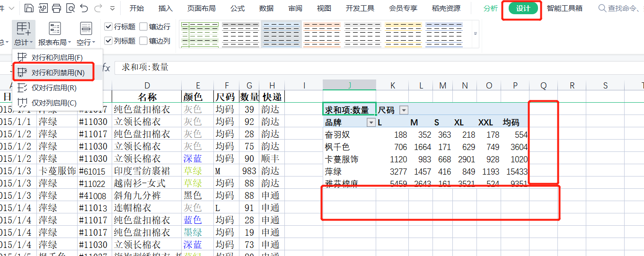
Task: Switch to the 分析 tab
Action: click(x=491, y=9)
